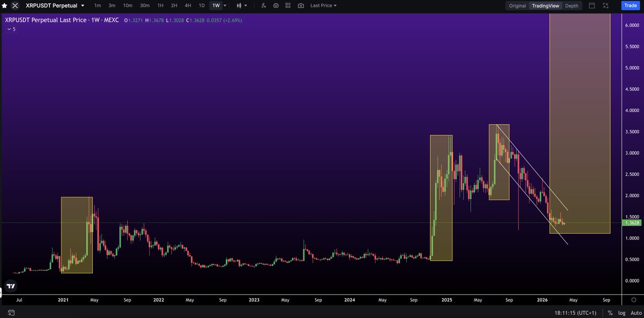Toggle fullscreen chart mode icon

(607, 5)
